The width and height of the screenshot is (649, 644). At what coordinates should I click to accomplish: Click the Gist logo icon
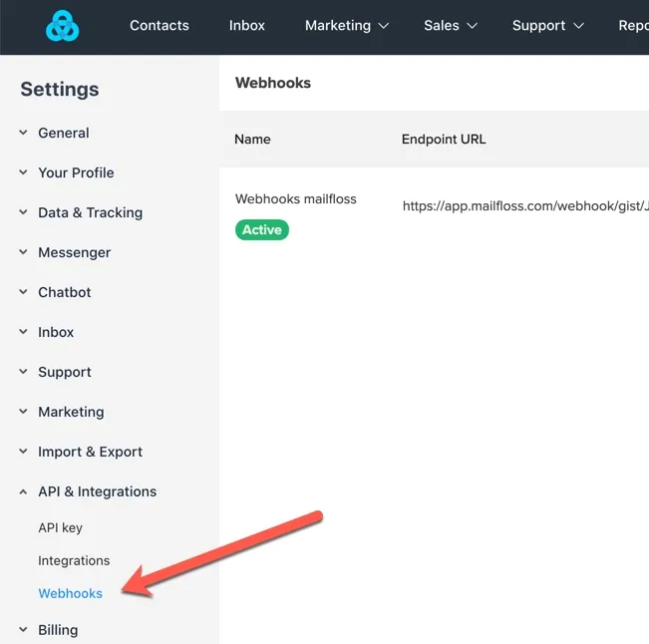point(62,26)
